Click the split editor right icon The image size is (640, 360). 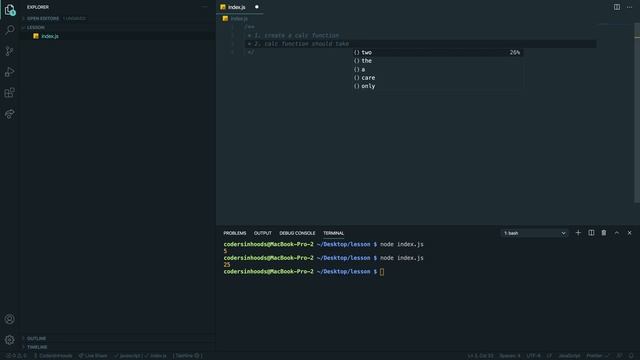[617, 7]
